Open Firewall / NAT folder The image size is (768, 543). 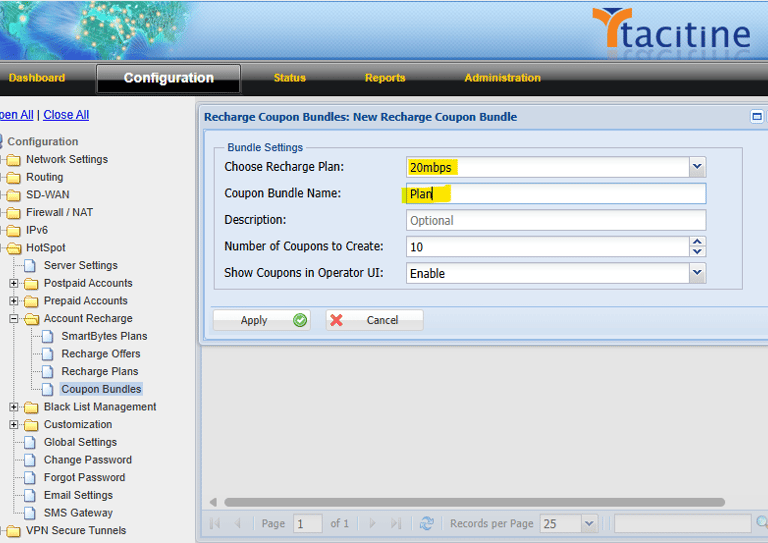click(59, 212)
